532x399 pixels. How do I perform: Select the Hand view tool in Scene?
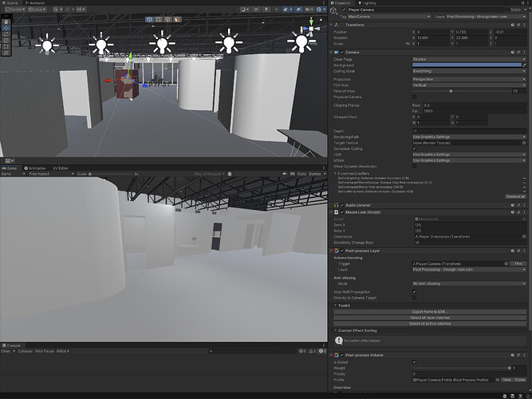[6, 22]
